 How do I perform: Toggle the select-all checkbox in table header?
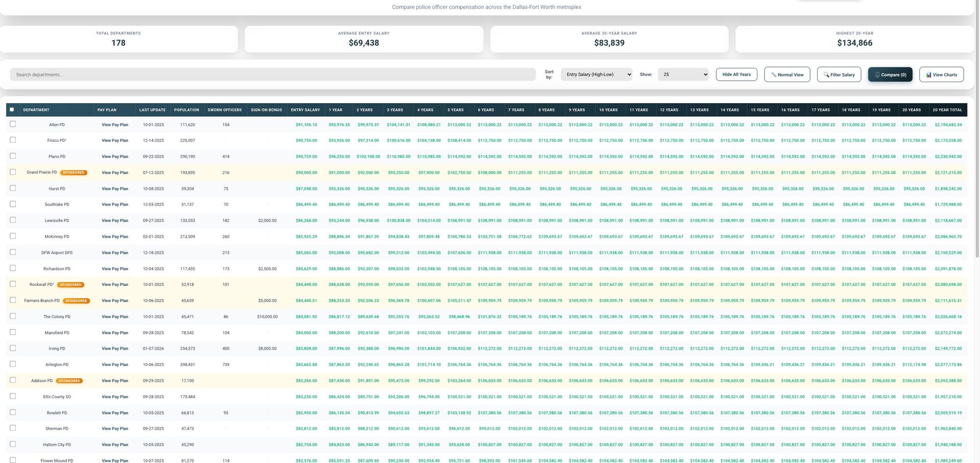(x=12, y=110)
